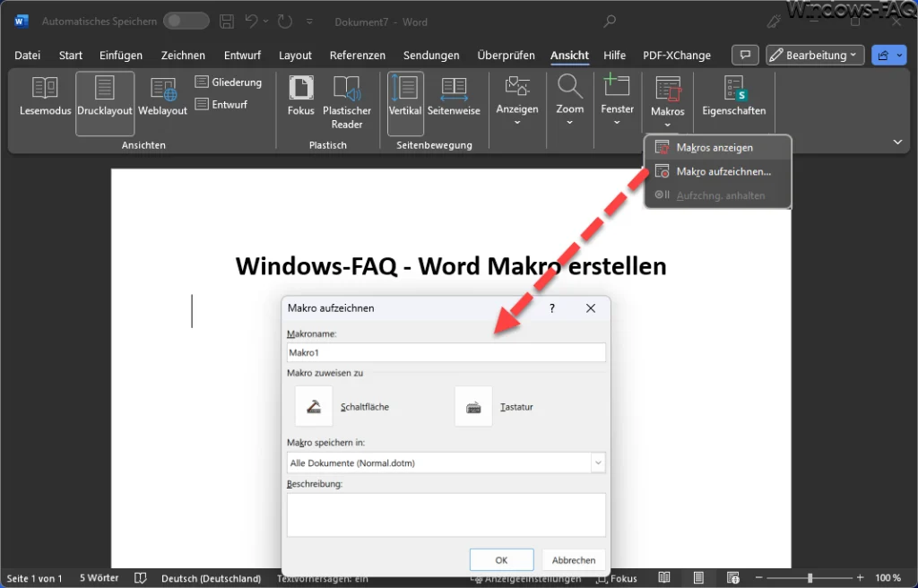Image resolution: width=918 pixels, height=588 pixels.
Task: Open the comments speech bubble icon
Action: pos(745,55)
